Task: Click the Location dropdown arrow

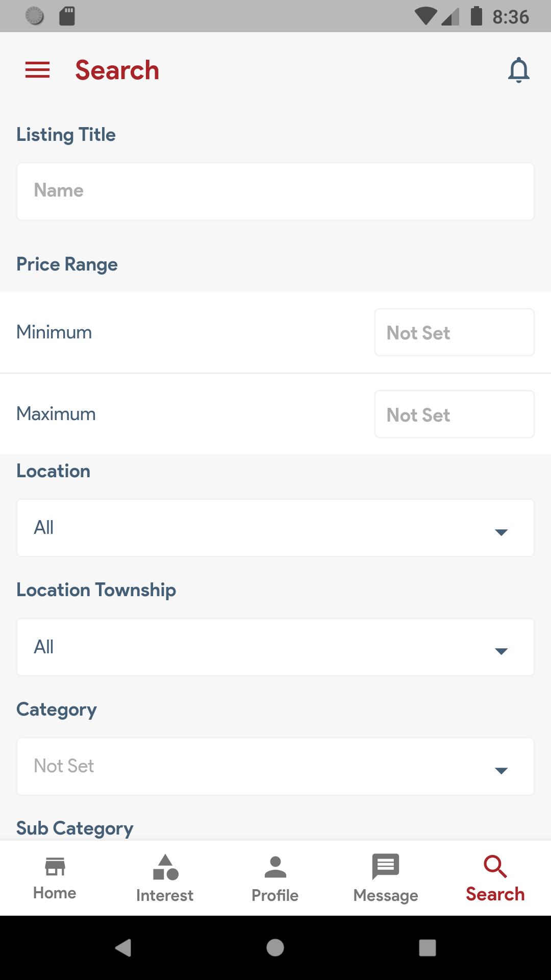Action: point(501,532)
